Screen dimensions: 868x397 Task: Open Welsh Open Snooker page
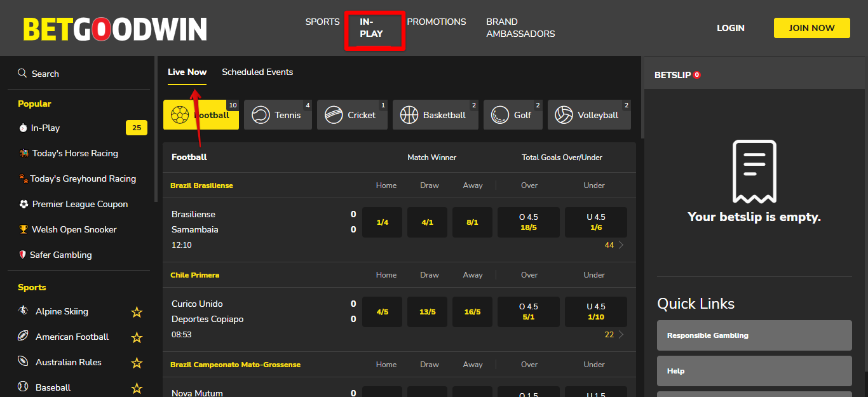click(x=74, y=229)
